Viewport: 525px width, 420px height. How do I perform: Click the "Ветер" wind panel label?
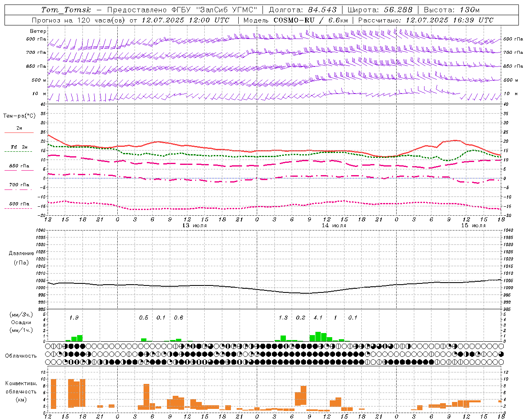pyautogui.click(x=38, y=31)
